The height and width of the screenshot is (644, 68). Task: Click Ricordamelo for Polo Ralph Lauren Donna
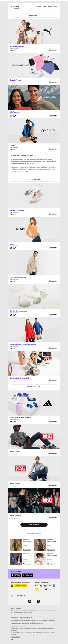pos(51,550)
